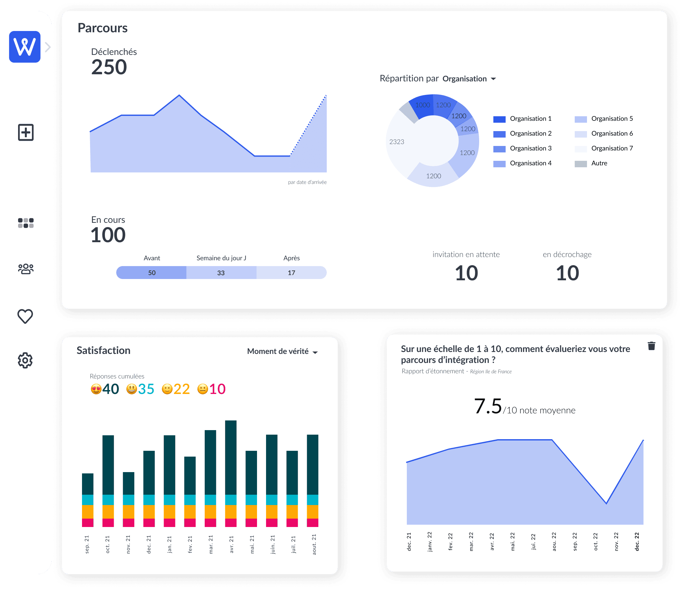The width and height of the screenshot is (700, 589).
Task: Click the Satisfaction heading
Action: point(103,351)
